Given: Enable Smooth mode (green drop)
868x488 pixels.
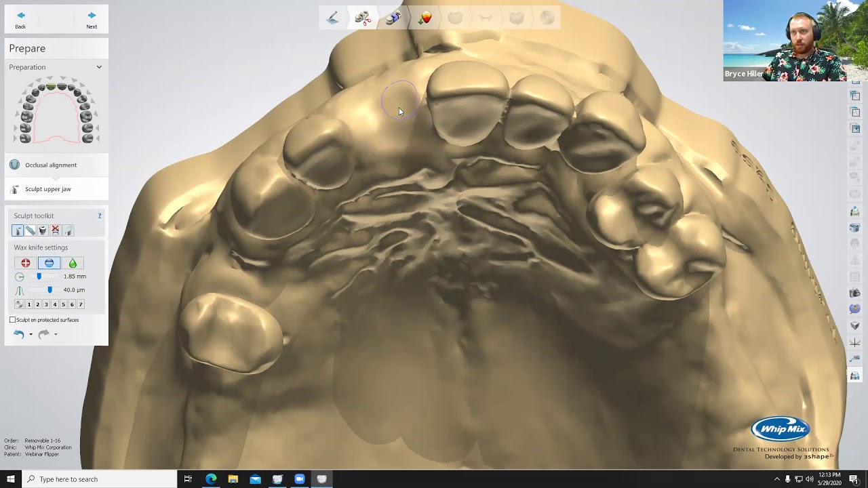Looking at the screenshot, I should [x=73, y=263].
